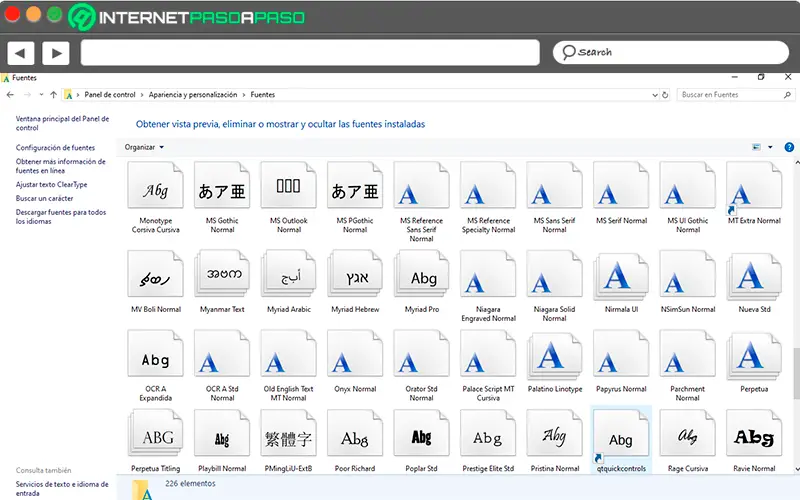Open Ajustar texto ClearType link
The width and height of the screenshot is (800, 500).
pyautogui.click(x=51, y=184)
